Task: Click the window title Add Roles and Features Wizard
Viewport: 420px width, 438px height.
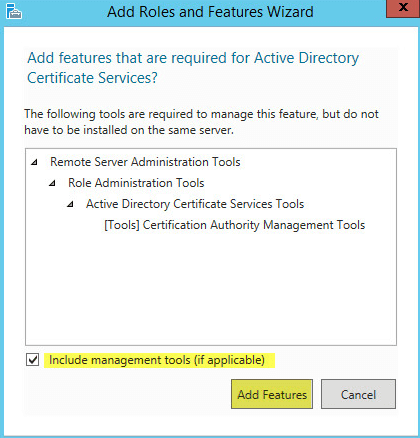Action: click(210, 12)
